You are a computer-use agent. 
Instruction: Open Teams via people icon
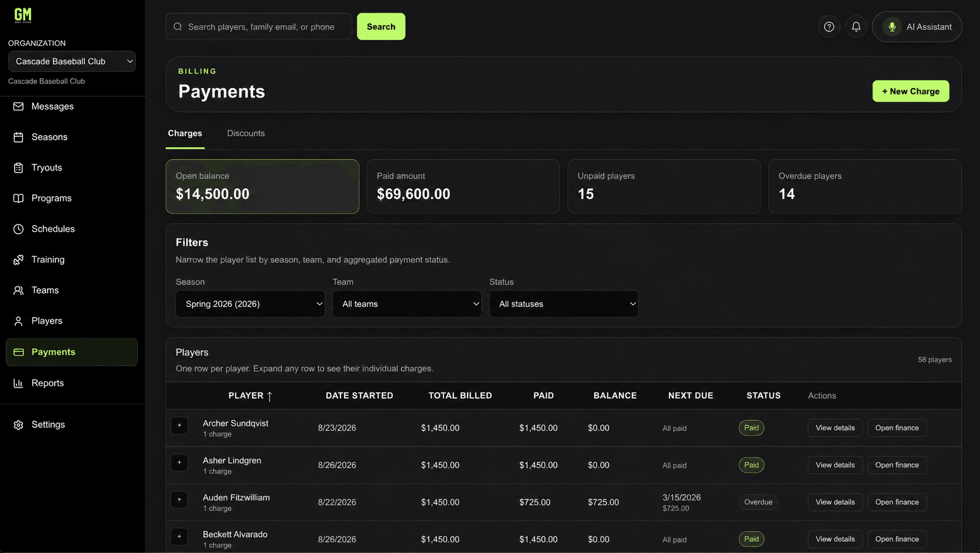point(19,290)
